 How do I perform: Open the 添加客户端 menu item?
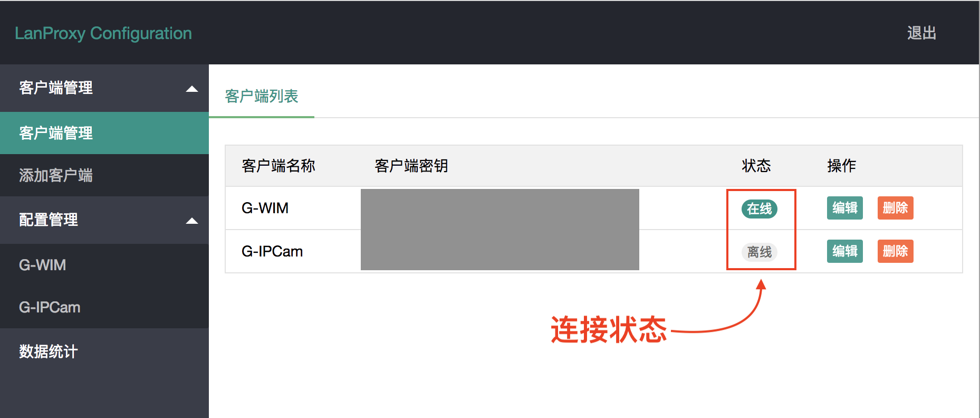pyautogui.click(x=56, y=175)
